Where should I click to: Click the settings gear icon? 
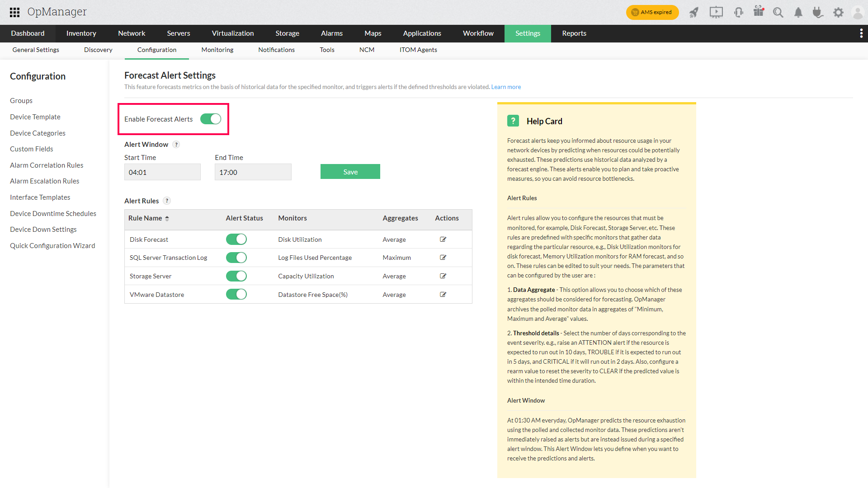[838, 12]
